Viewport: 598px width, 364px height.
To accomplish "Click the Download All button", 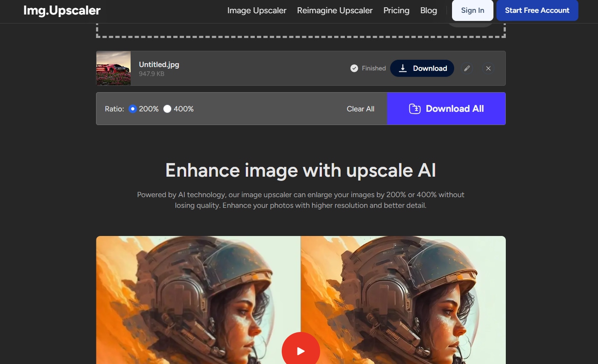I will [x=446, y=109].
